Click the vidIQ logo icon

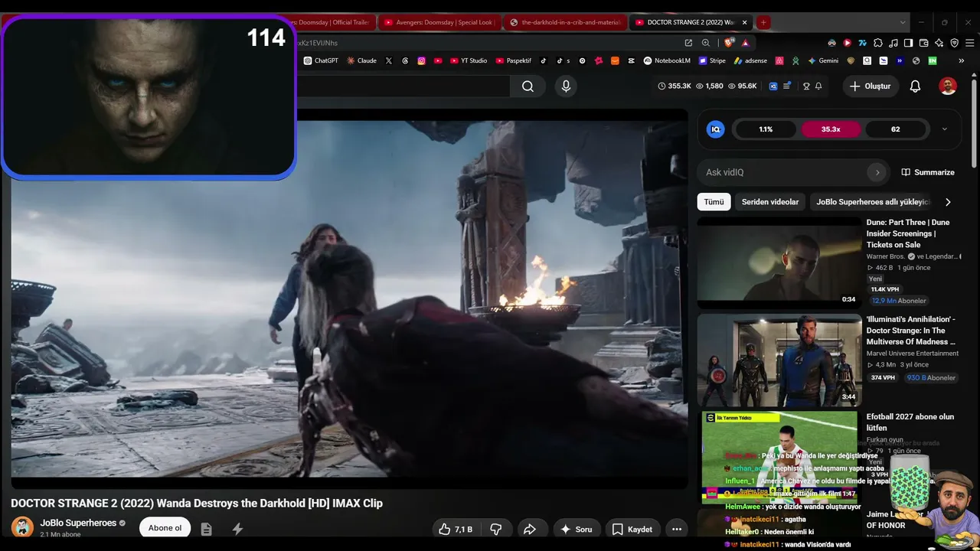[x=716, y=129]
